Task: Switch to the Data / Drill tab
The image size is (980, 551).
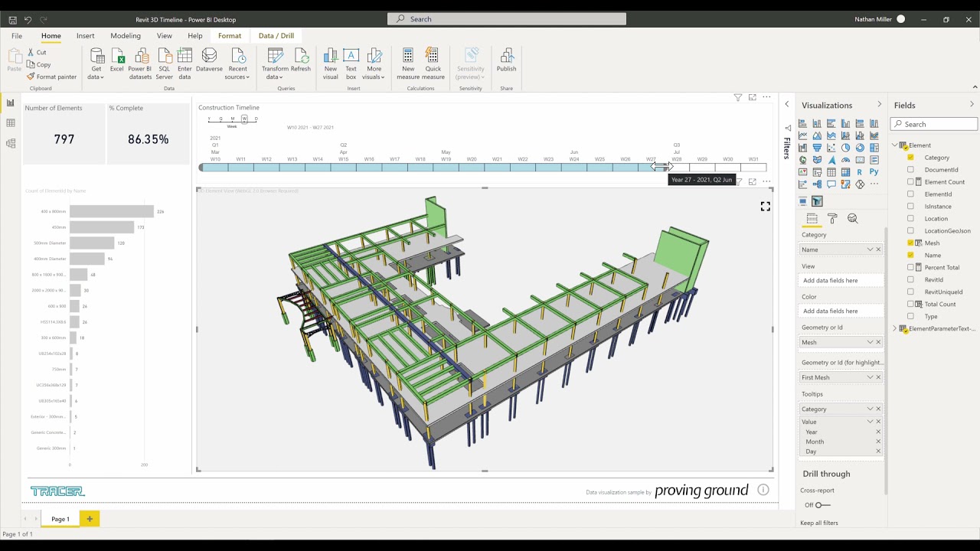Action: (x=276, y=36)
